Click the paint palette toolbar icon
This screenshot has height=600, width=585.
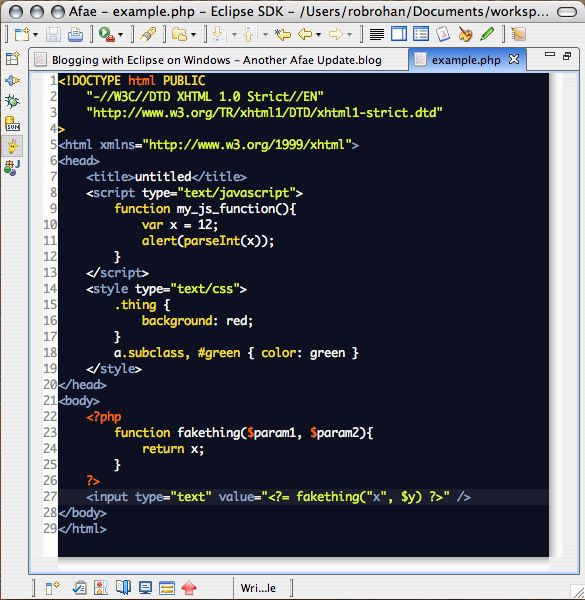pos(465,34)
